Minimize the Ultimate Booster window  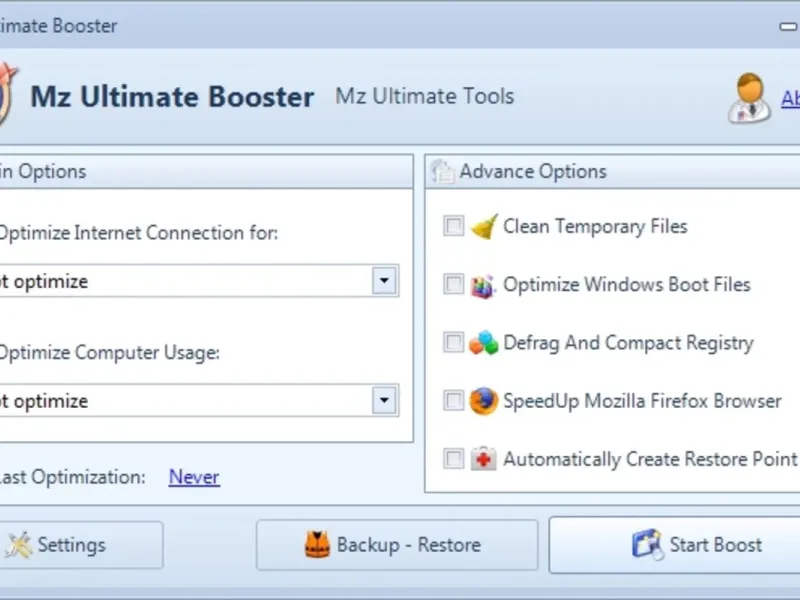tap(789, 27)
